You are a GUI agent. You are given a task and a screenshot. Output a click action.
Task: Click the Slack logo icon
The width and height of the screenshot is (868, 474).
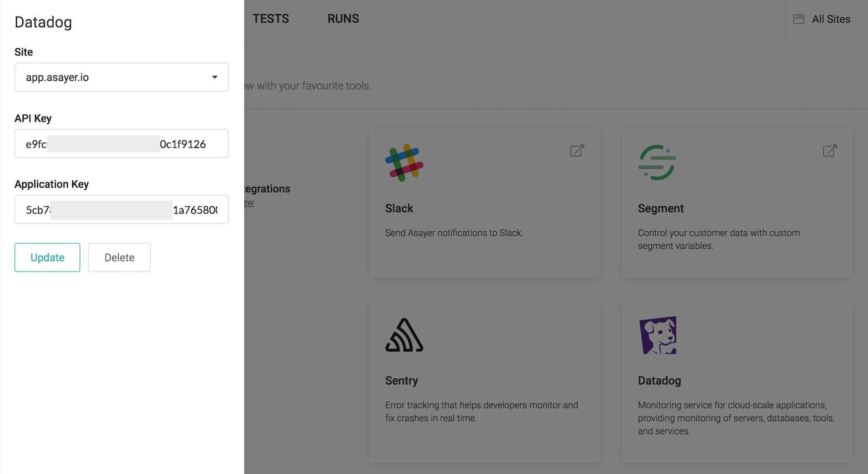pyautogui.click(x=404, y=163)
